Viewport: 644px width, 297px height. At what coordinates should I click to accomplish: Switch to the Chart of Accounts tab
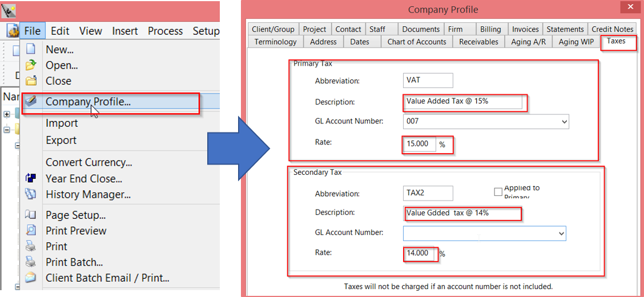tap(416, 42)
